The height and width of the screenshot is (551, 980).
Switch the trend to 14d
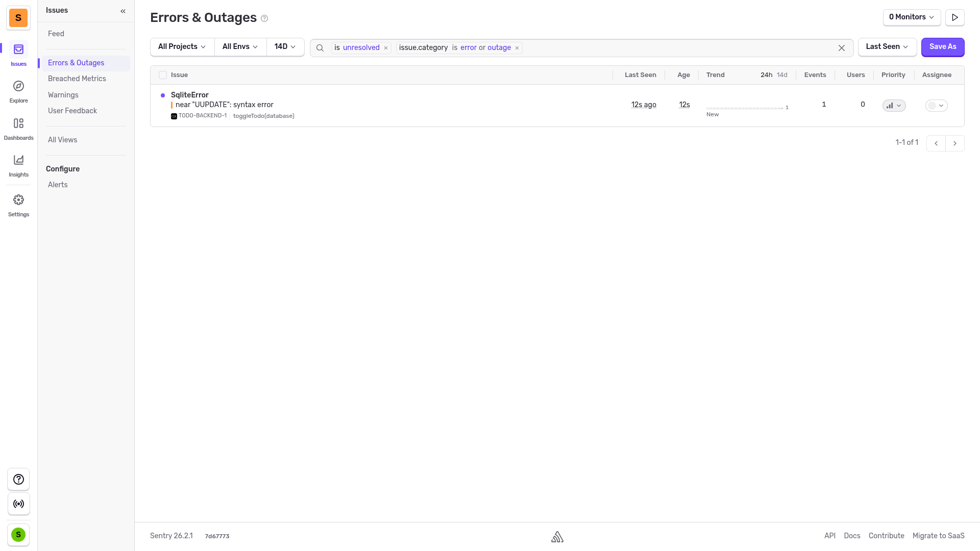coord(782,75)
